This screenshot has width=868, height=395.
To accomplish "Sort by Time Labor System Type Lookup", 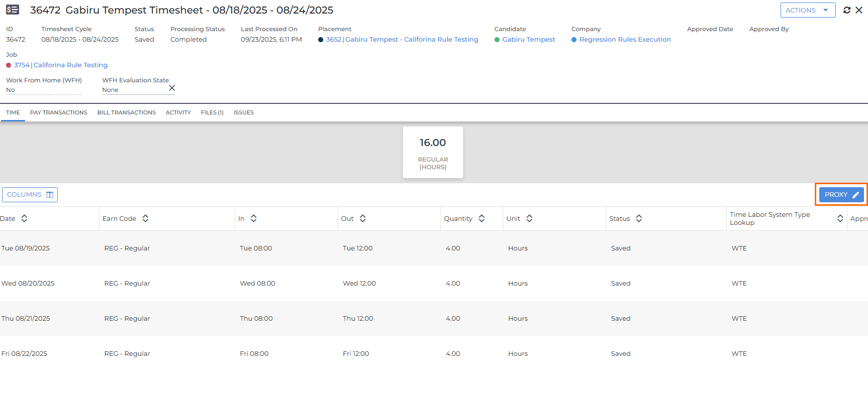I will pyautogui.click(x=840, y=218).
